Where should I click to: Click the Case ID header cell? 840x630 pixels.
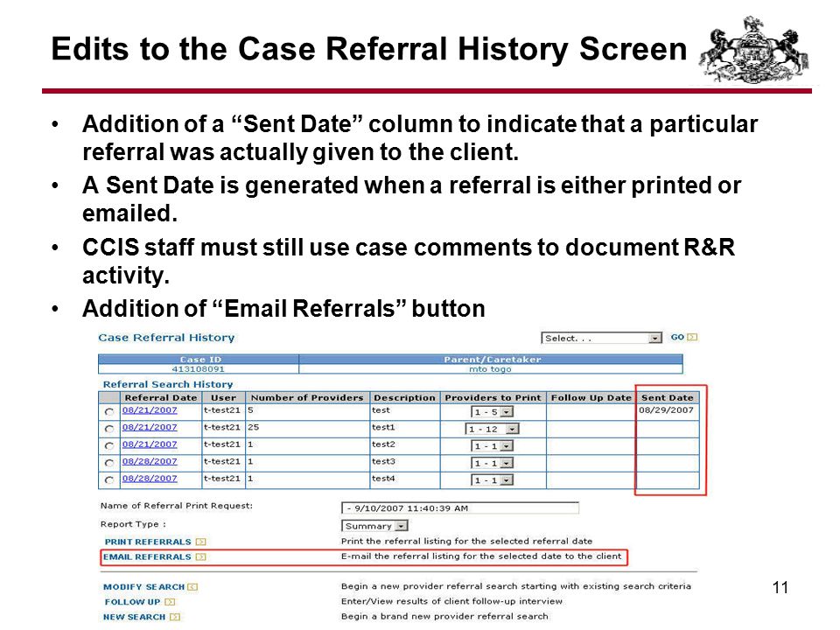200,360
